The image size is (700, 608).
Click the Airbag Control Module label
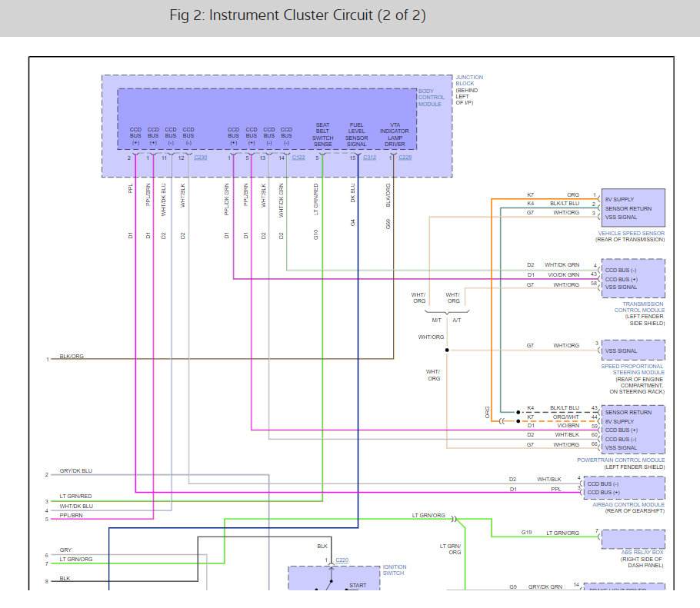[x=628, y=504]
